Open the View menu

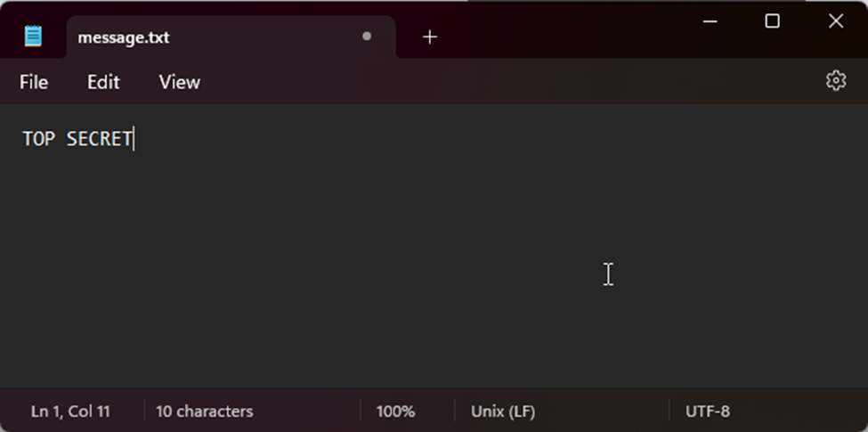[179, 82]
